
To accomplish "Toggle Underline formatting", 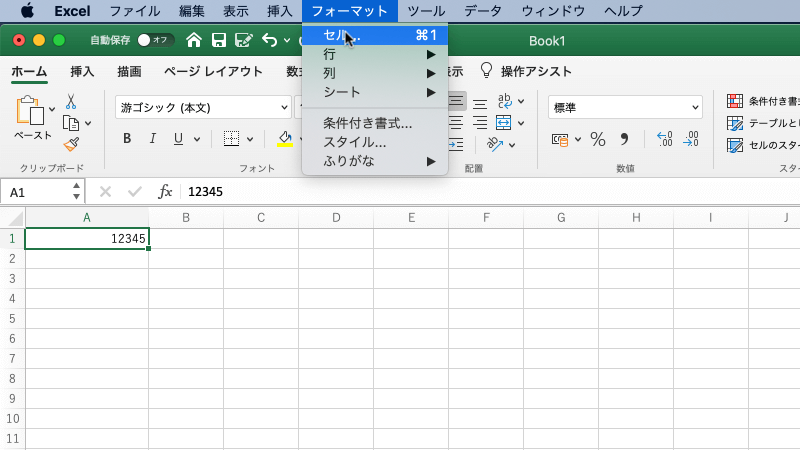I will [x=178, y=138].
